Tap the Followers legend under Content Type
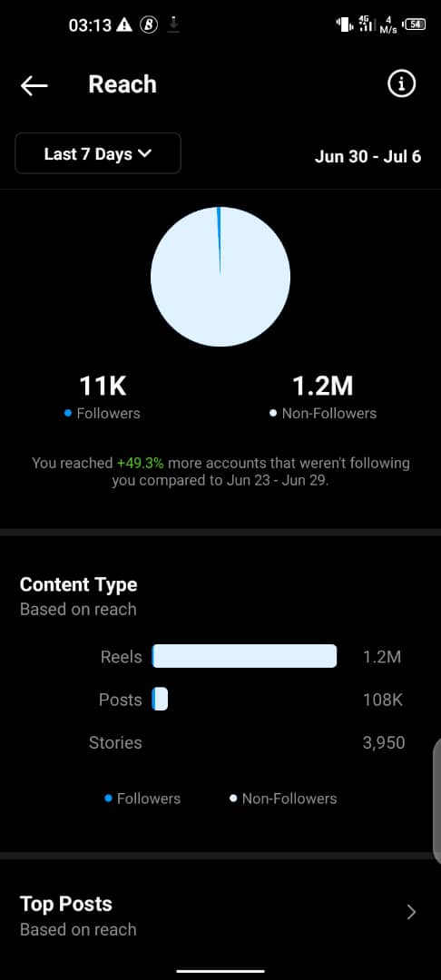The image size is (441, 980). [142, 799]
